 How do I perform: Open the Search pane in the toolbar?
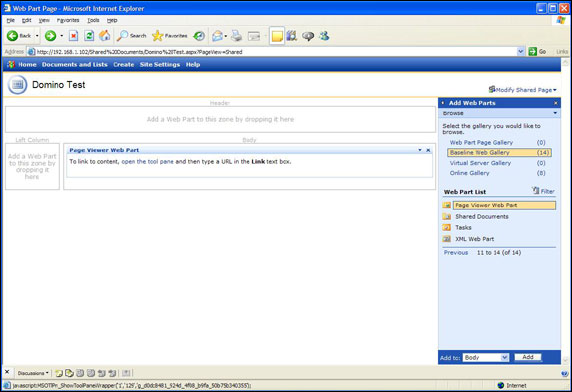pos(131,36)
